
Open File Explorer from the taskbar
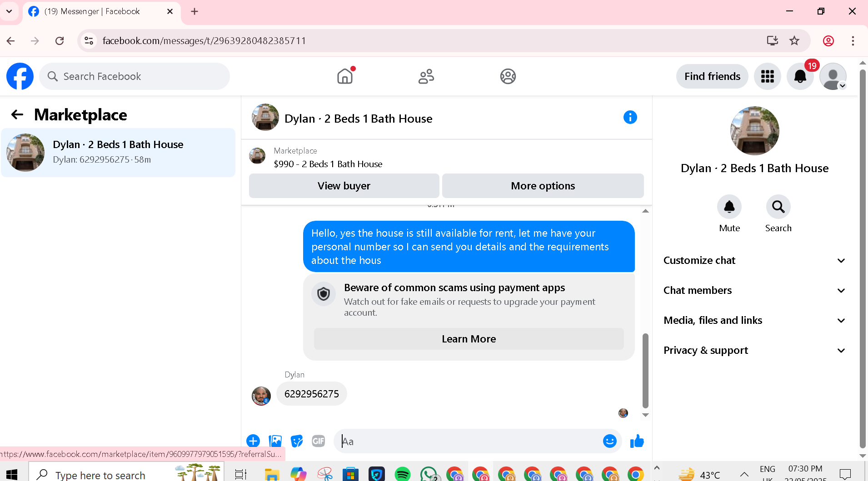tap(272, 475)
